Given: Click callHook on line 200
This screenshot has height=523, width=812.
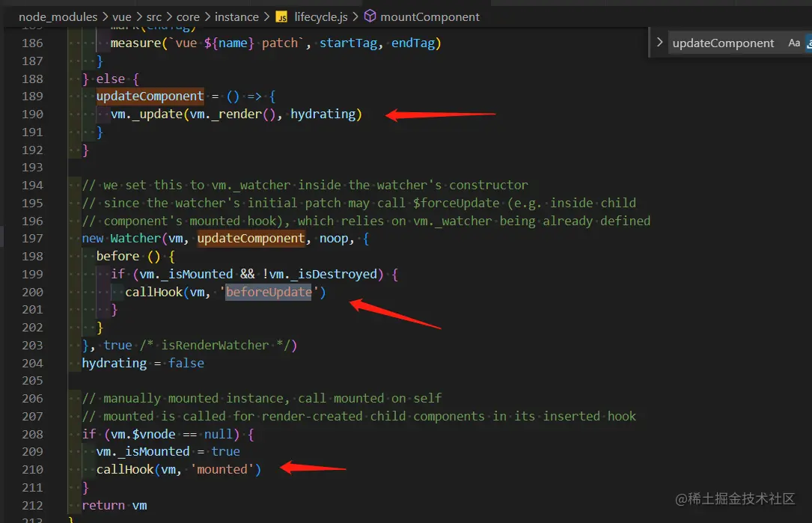Looking at the screenshot, I should pos(154,292).
